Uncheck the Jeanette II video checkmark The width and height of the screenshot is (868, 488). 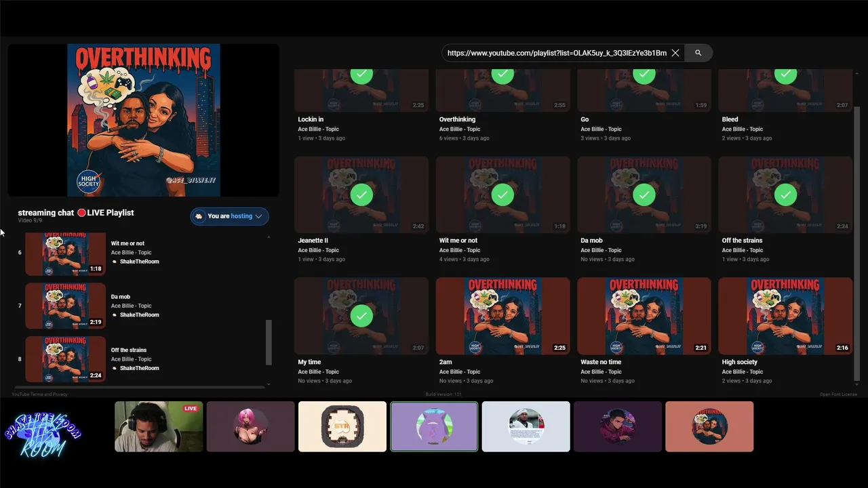[x=361, y=195]
